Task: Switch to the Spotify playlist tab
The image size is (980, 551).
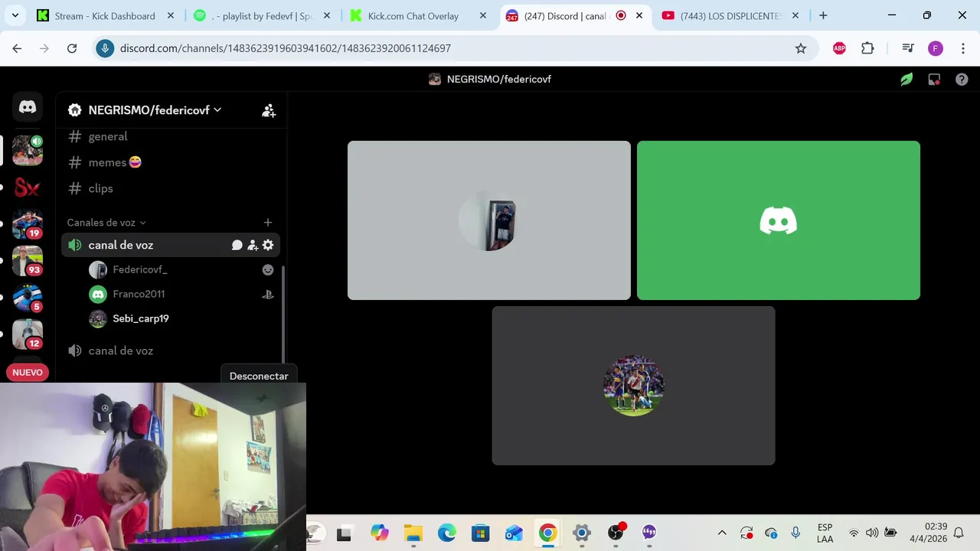Action: pos(263,15)
